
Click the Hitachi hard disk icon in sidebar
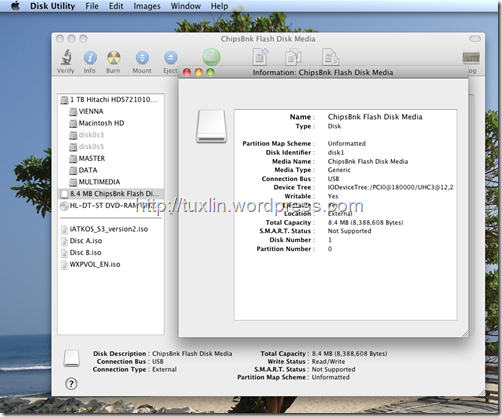[64, 100]
